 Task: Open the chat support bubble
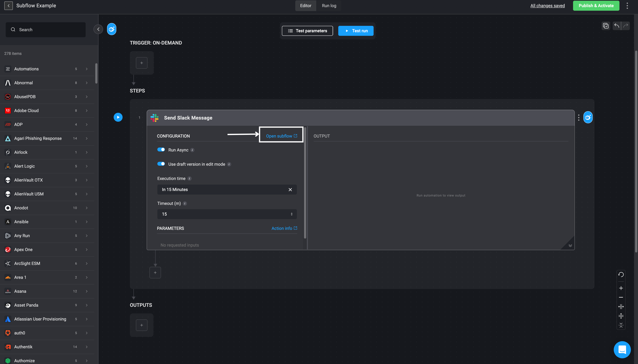tap(622, 350)
